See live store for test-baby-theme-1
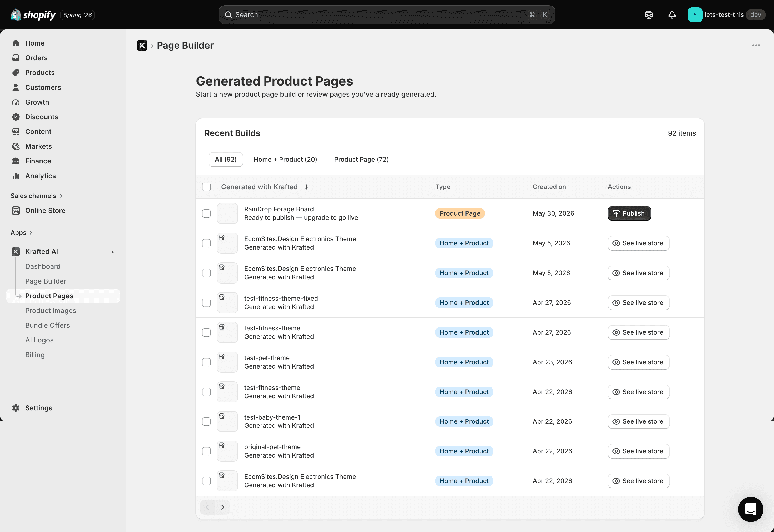Image resolution: width=774 pixels, height=532 pixels. tap(638, 421)
